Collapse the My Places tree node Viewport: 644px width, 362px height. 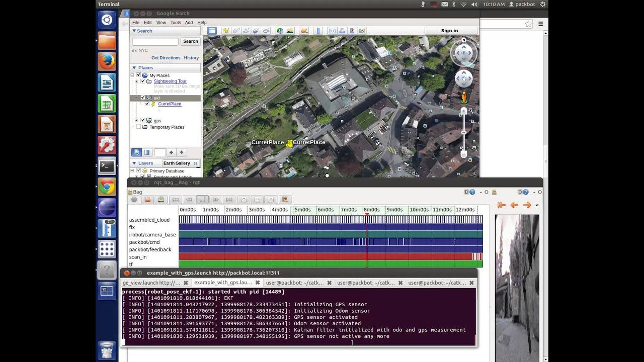(x=132, y=75)
